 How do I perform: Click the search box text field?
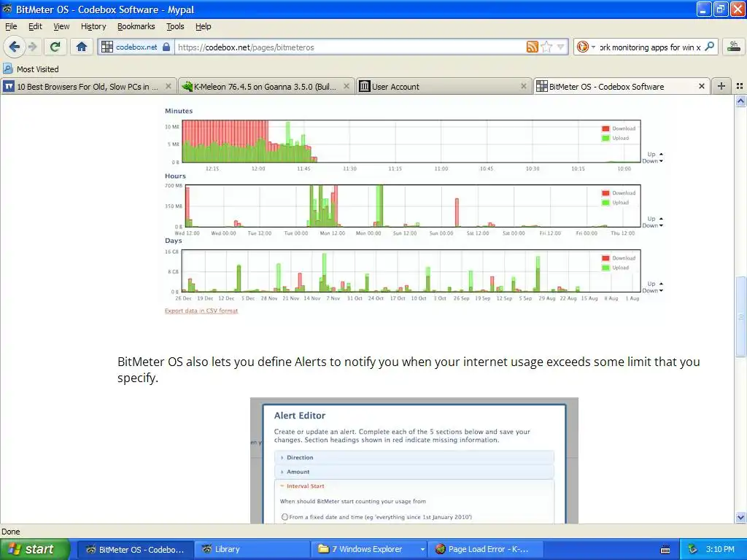650,47
